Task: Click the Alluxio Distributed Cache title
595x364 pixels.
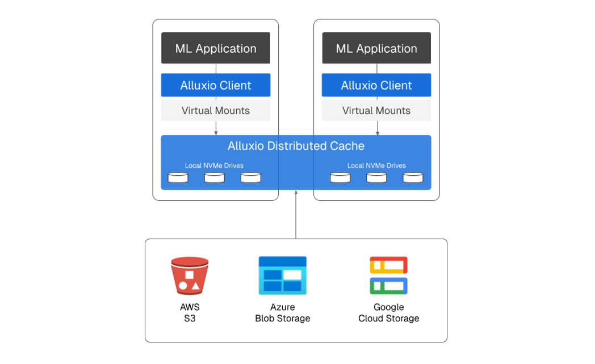Action: click(296, 146)
